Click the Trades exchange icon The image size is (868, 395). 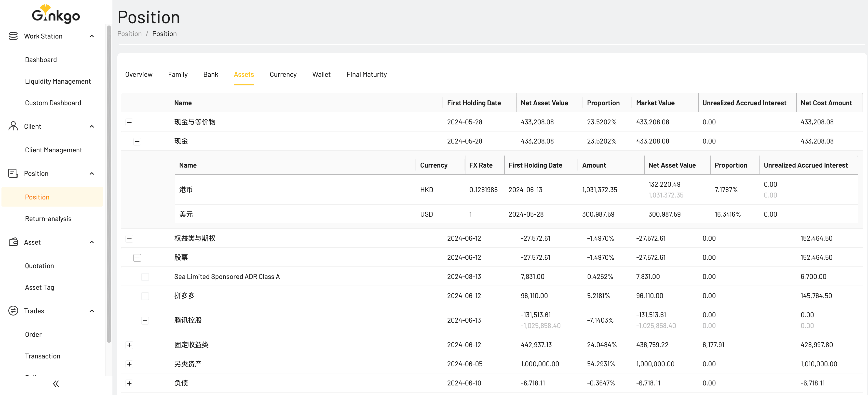point(13,311)
